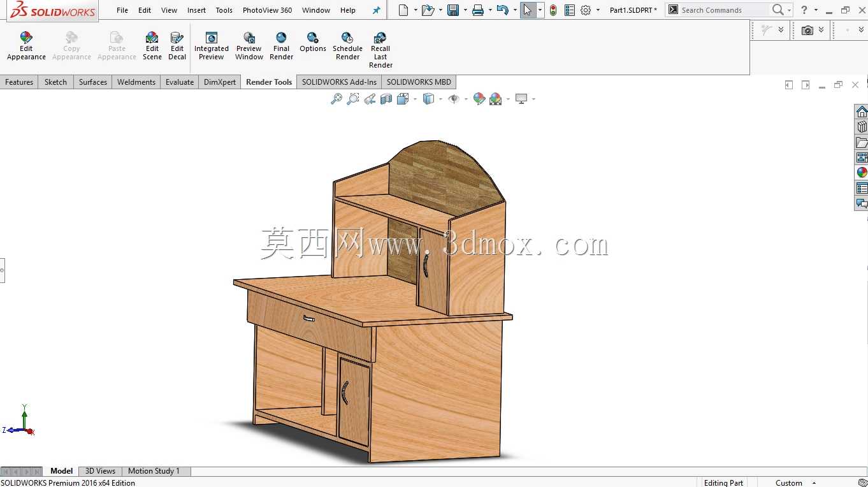
Task: Open File Properties icon
Action: tap(569, 10)
